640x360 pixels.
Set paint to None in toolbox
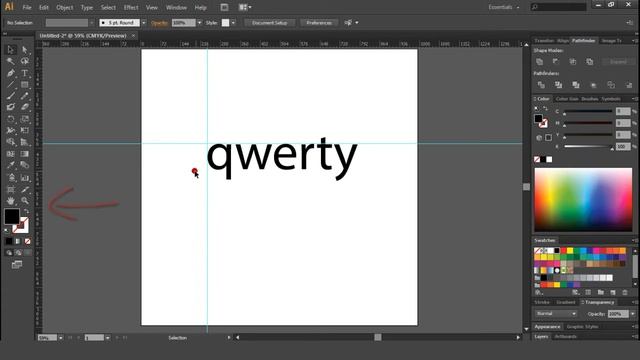pos(27,241)
